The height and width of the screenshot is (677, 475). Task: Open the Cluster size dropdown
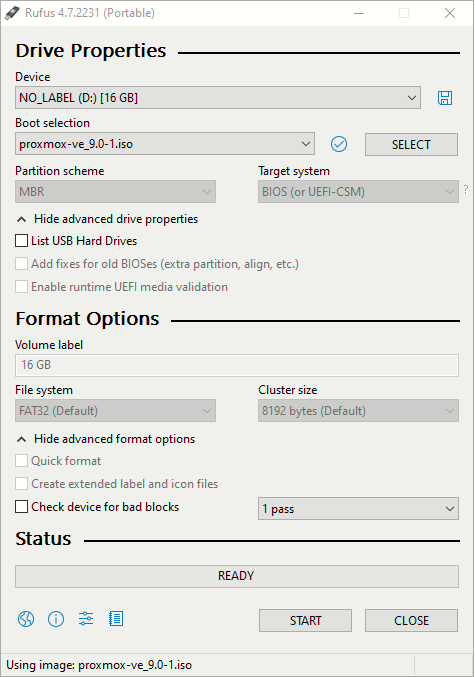358,411
